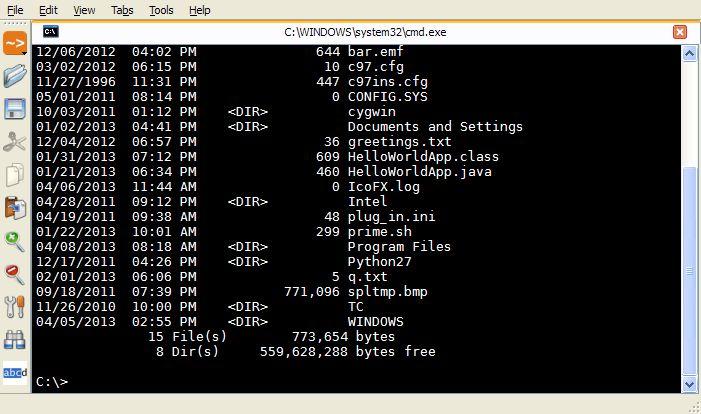
Task: Click the vertical scrollbar thumb
Action: (x=690, y=271)
